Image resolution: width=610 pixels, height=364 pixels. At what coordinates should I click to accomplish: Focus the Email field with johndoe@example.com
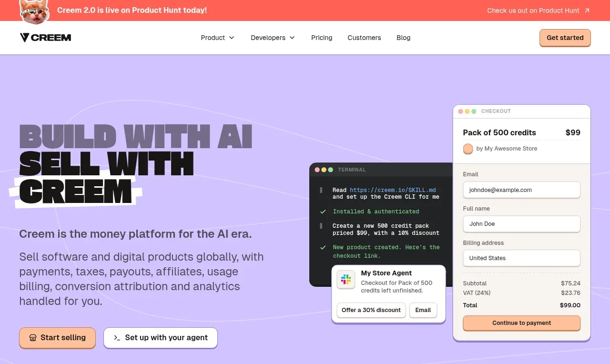point(522,190)
